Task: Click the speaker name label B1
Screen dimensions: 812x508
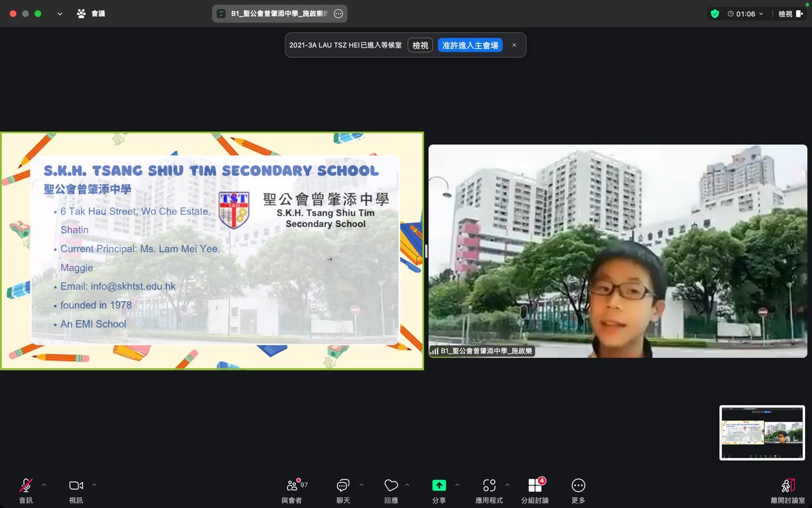Action: tap(487, 351)
